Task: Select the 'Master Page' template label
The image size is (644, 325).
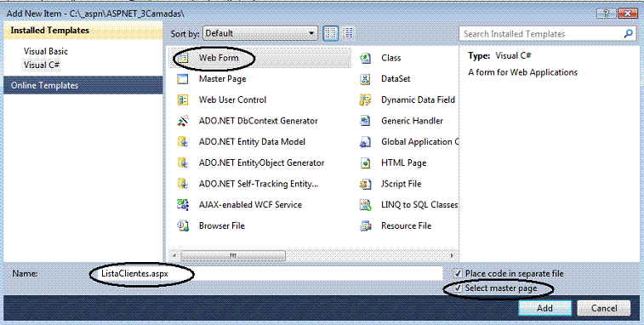Action: pos(222,79)
